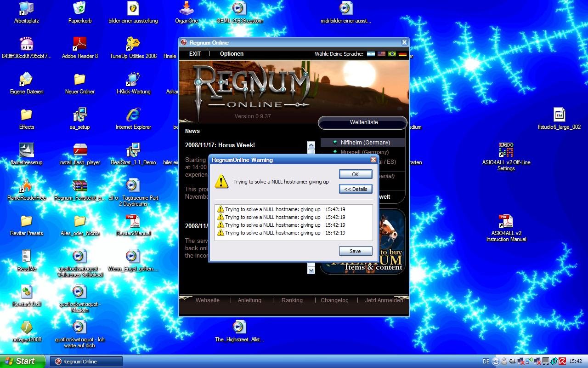Launch TuneUp Utilities 2006
This screenshot has width=588, height=368.
133,49
